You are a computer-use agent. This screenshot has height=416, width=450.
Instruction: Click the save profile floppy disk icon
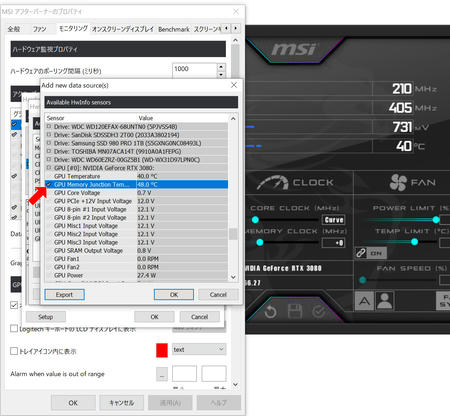click(x=295, y=312)
